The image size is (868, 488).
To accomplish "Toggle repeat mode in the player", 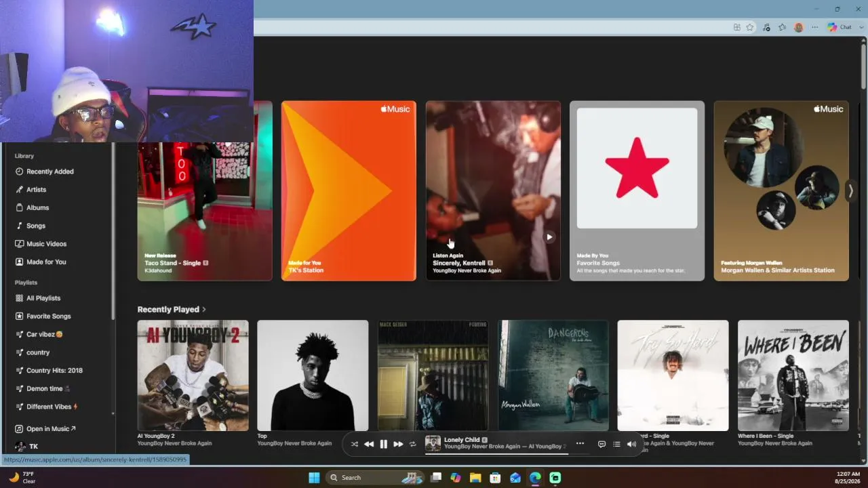I will (x=412, y=444).
